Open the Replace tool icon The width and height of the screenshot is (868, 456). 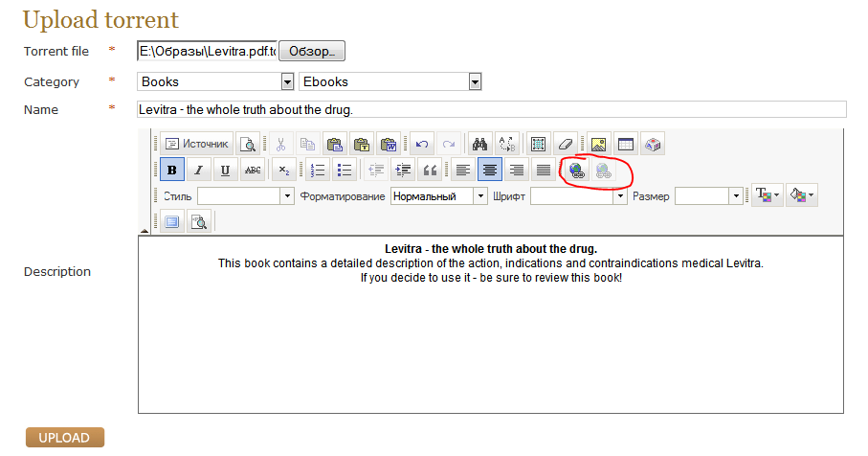click(507, 144)
